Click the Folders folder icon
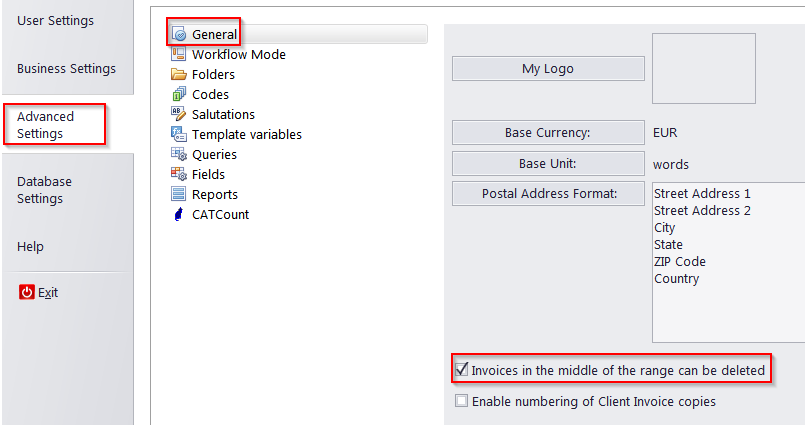 (178, 74)
